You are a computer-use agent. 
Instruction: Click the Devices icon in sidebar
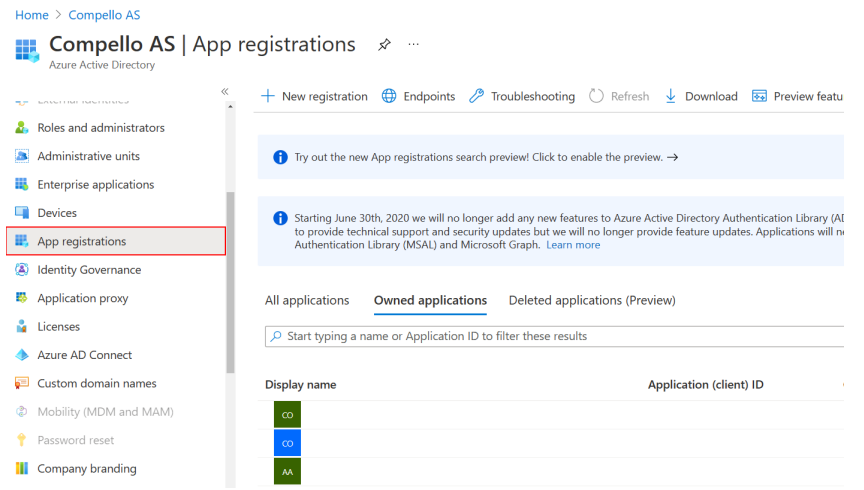[x=21, y=213]
